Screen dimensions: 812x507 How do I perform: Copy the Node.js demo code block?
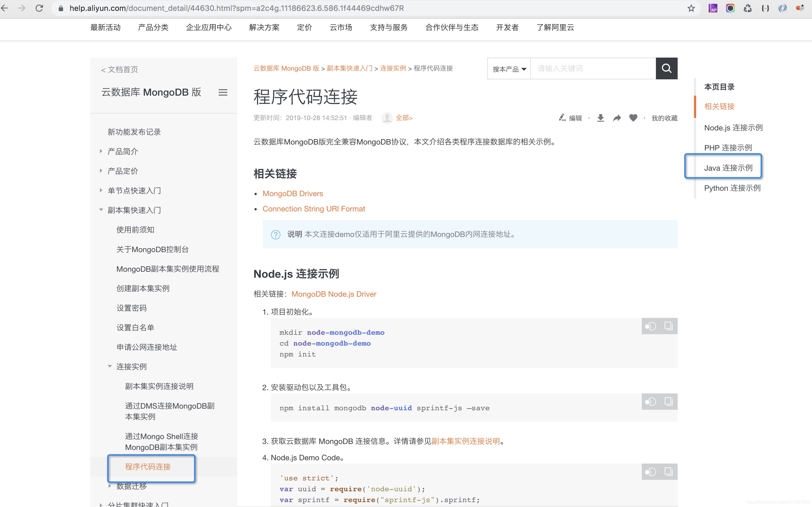(x=668, y=472)
